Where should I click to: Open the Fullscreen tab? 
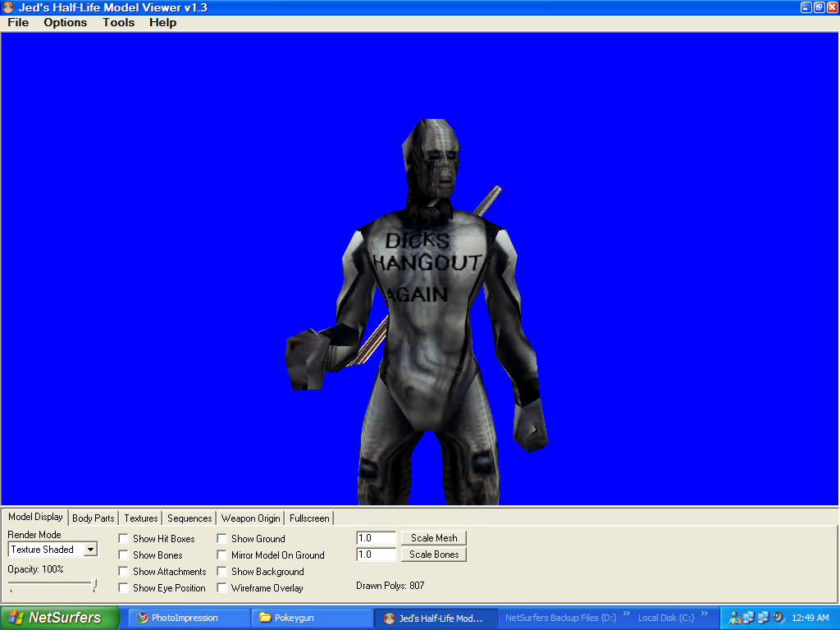point(309,518)
